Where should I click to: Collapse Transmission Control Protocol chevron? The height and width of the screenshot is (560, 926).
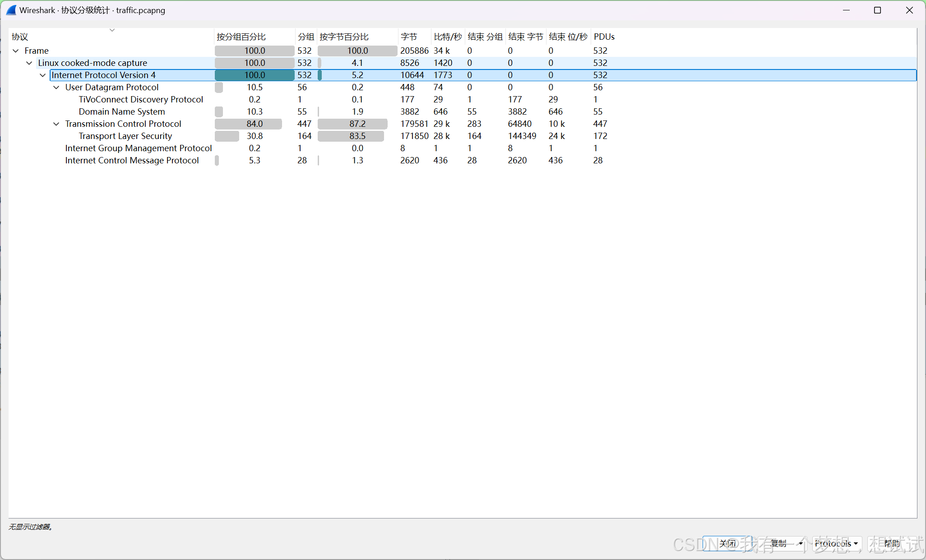click(x=56, y=124)
